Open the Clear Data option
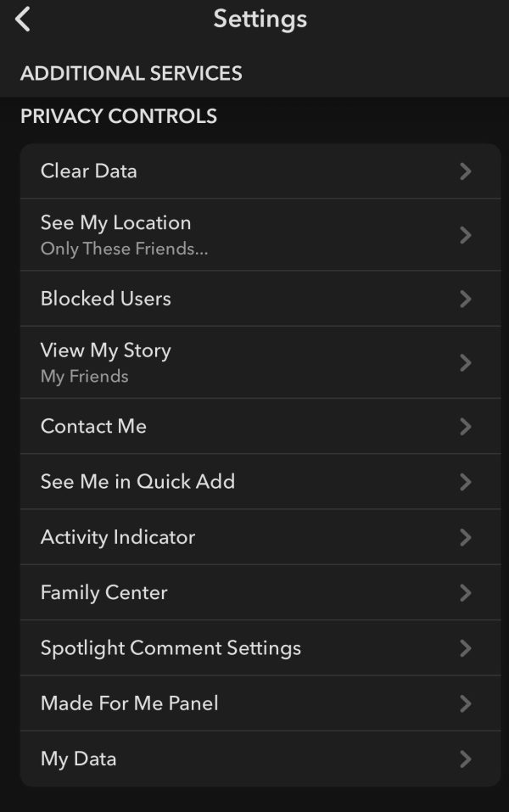 88,171
